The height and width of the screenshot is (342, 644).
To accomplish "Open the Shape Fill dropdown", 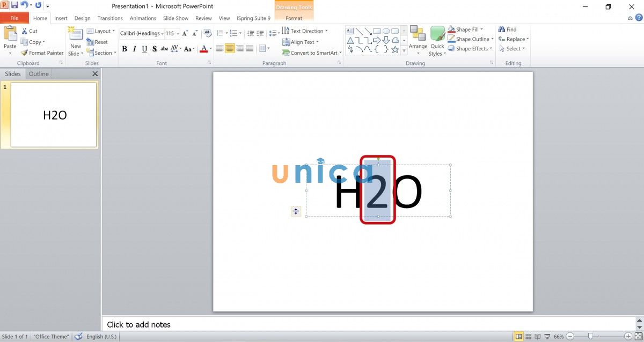I will pos(468,29).
